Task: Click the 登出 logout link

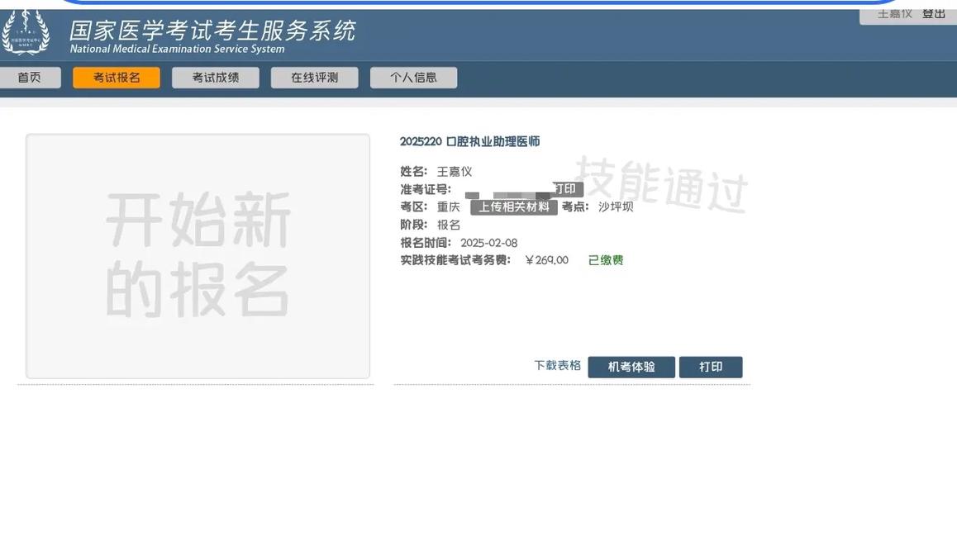Action: click(x=934, y=14)
